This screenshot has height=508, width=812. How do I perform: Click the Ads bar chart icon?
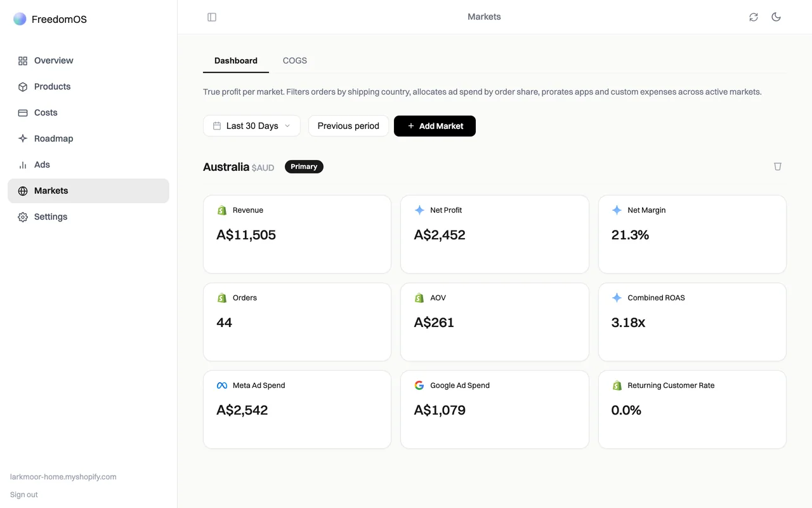[23, 165]
